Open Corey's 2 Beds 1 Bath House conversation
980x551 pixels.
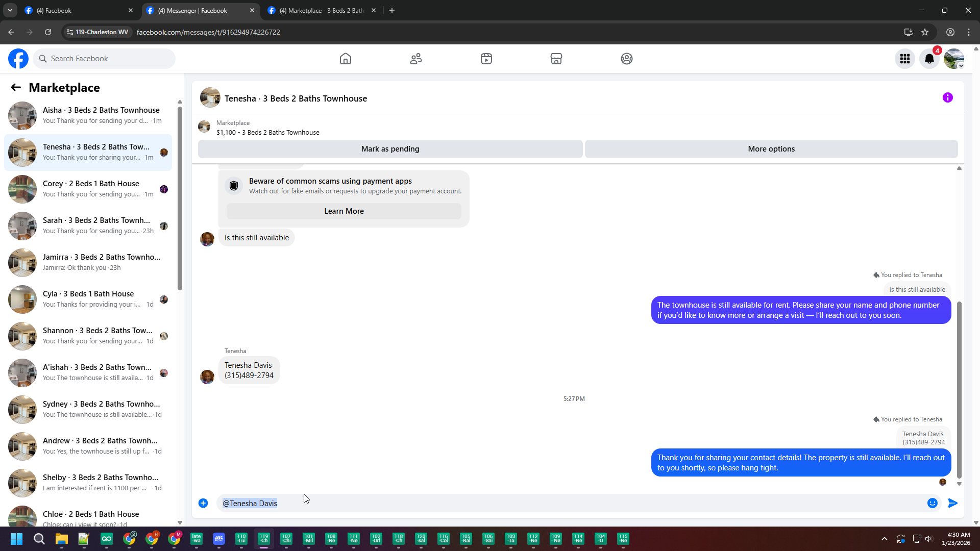click(x=88, y=189)
